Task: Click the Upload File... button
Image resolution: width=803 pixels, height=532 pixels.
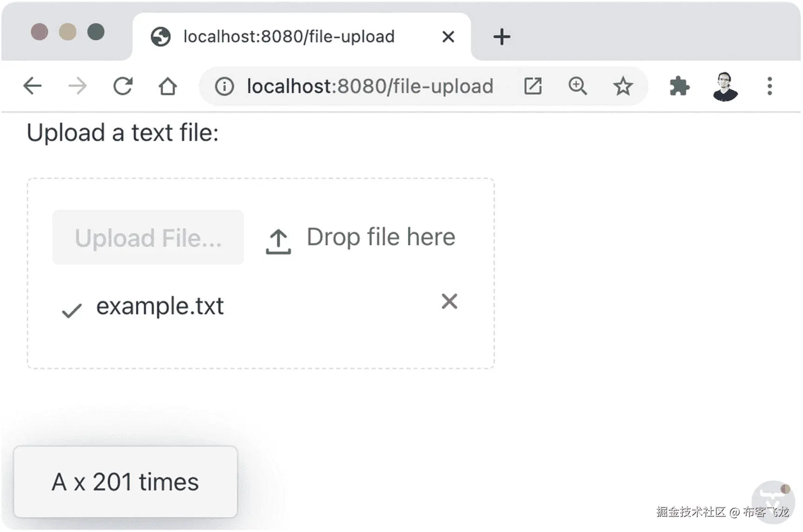Action: click(x=148, y=237)
